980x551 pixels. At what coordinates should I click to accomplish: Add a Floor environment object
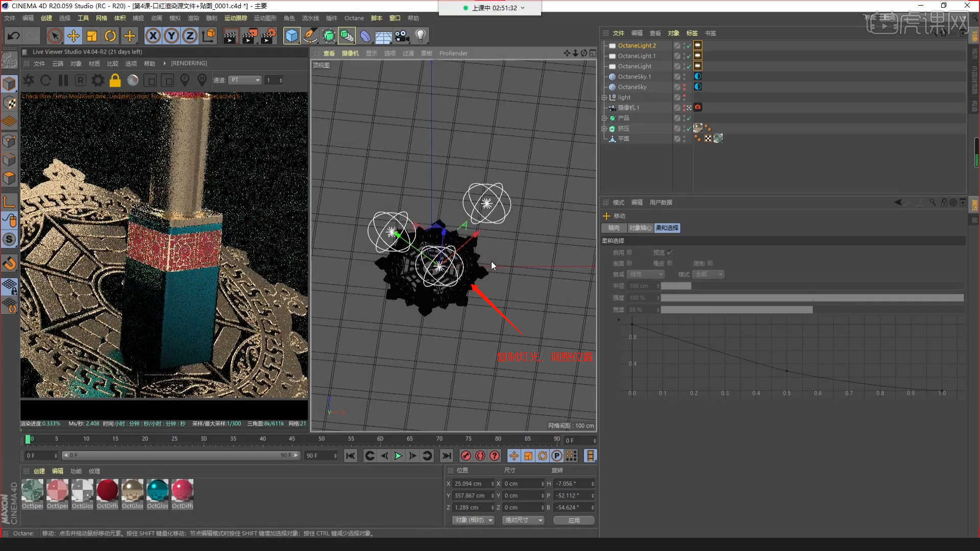coord(384,36)
